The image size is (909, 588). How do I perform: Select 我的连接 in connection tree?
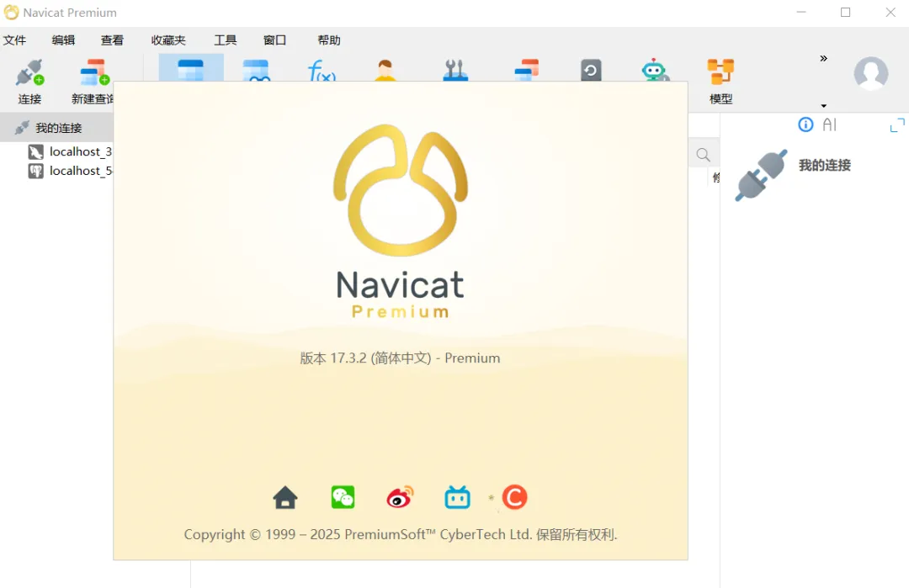(57, 128)
